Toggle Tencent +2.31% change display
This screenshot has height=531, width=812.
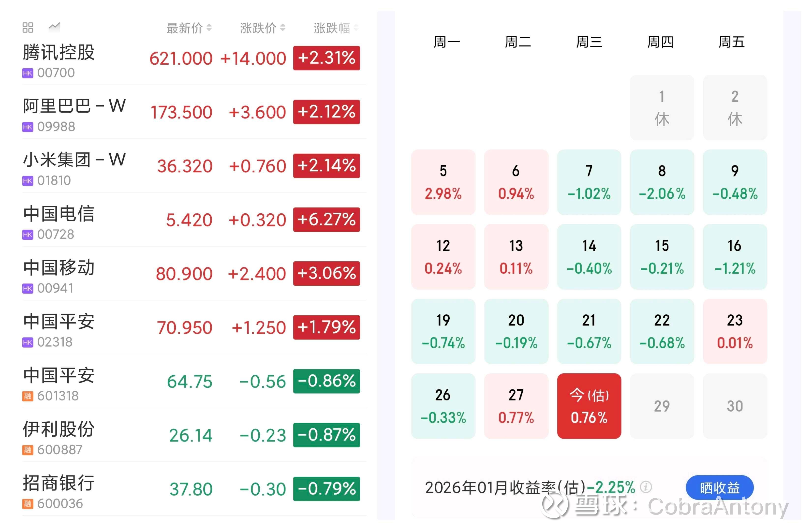(x=326, y=58)
